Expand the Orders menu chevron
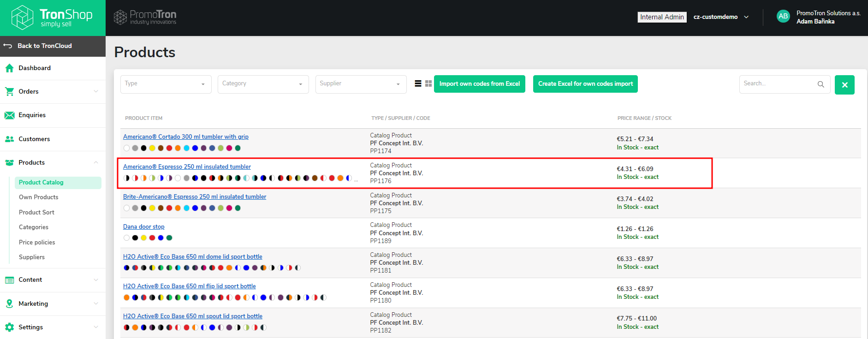868x339 pixels. tap(96, 91)
